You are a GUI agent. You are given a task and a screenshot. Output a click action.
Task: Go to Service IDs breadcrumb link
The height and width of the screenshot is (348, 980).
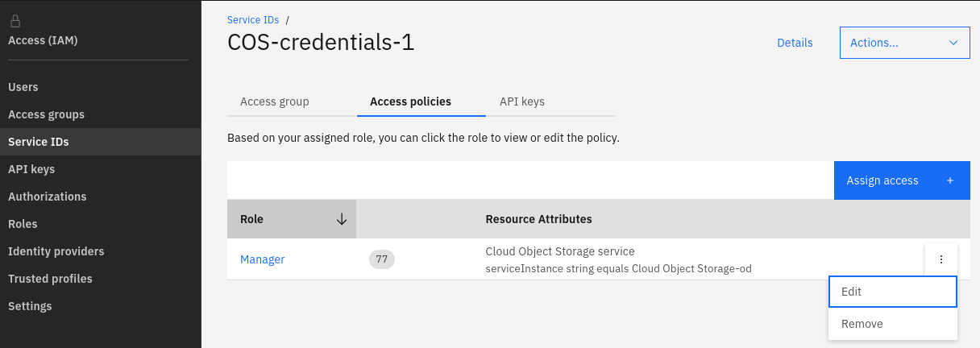pos(253,20)
